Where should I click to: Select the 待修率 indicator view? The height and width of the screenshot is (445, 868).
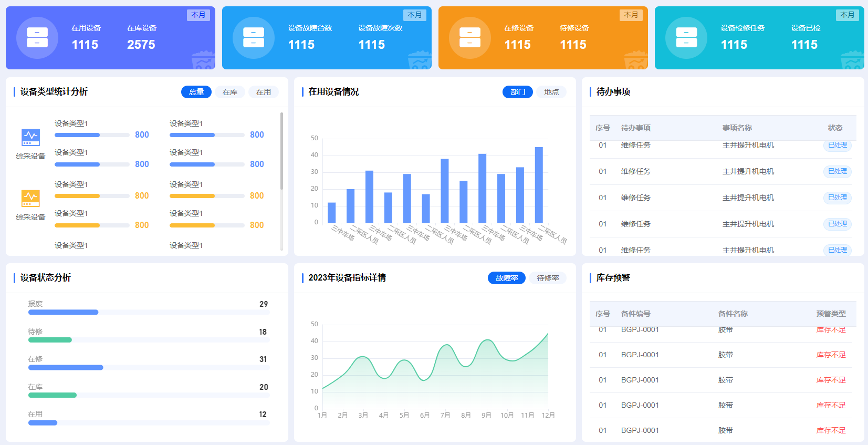548,278
